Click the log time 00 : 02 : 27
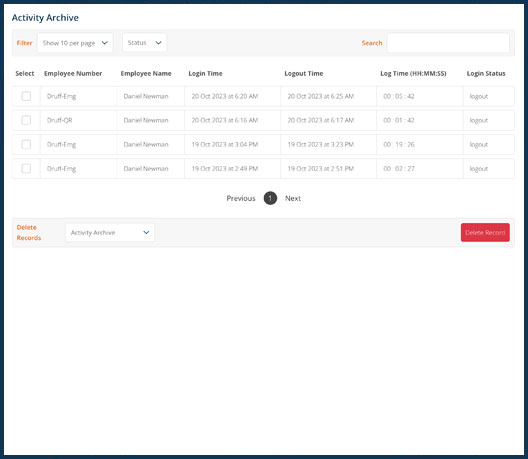 pos(399,168)
